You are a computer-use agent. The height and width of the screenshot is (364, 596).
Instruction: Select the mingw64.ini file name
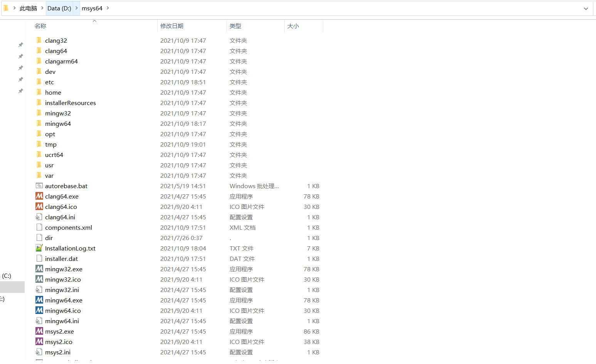click(x=62, y=321)
